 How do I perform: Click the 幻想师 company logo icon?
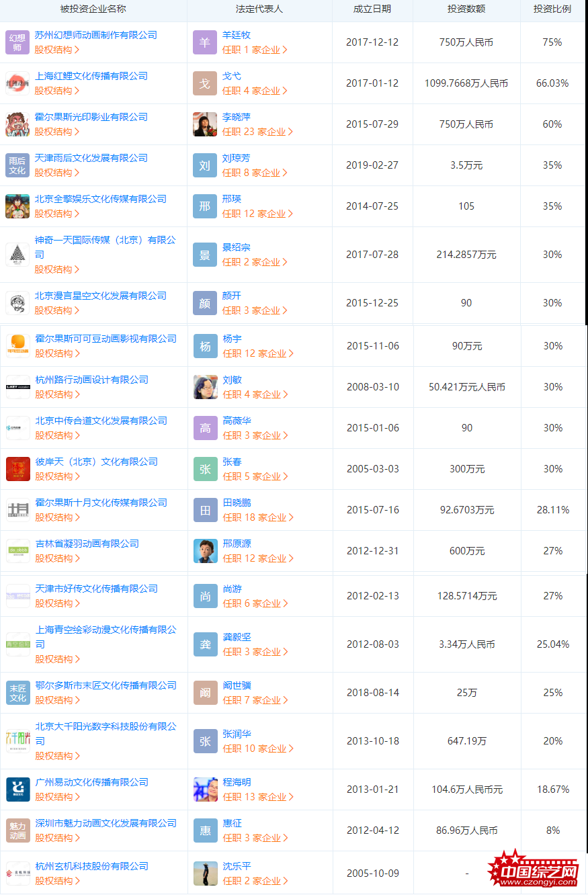(17, 42)
